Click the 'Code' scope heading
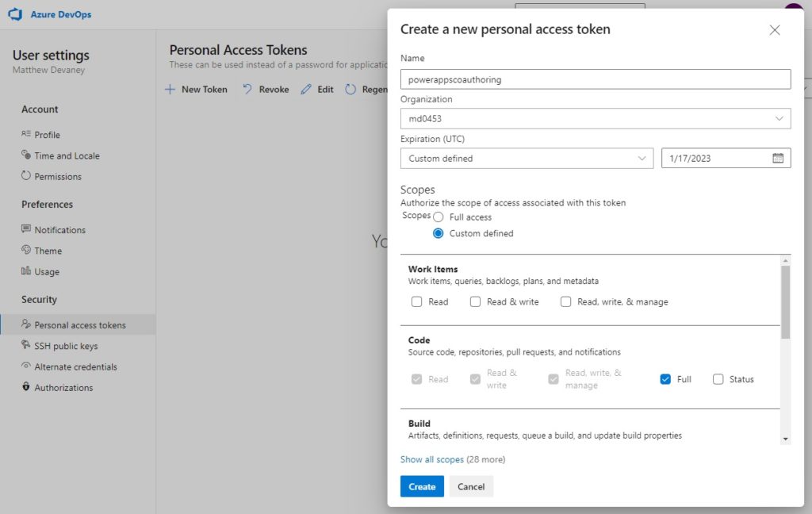The image size is (812, 514). tap(419, 340)
